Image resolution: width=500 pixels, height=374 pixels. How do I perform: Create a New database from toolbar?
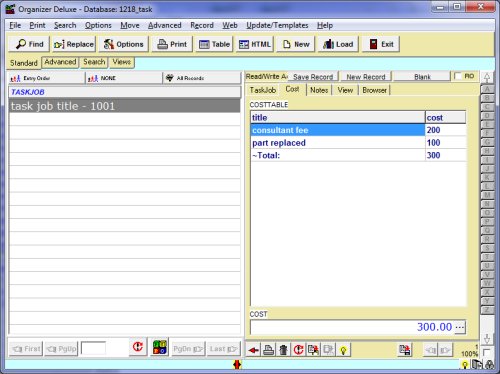pyautogui.click(x=296, y=44)
